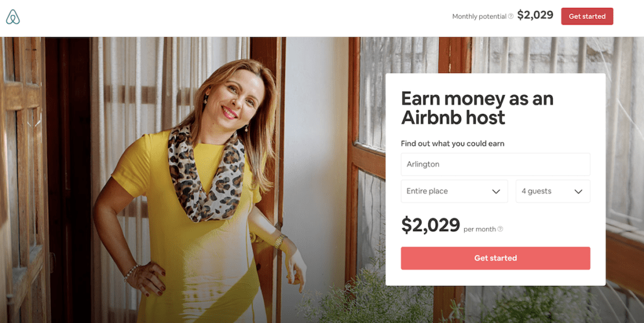Click the help icon beside Monthly potential
The width and height of the screenshot is (644, 323).
pos(511,16)
